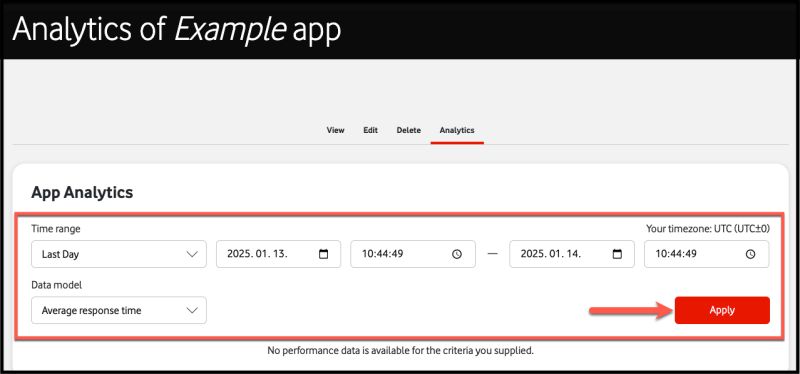Viewport: 800px width, 374px height.
Task: Click end date field showing 2025. 01. 14.
Action: (572, 254)
